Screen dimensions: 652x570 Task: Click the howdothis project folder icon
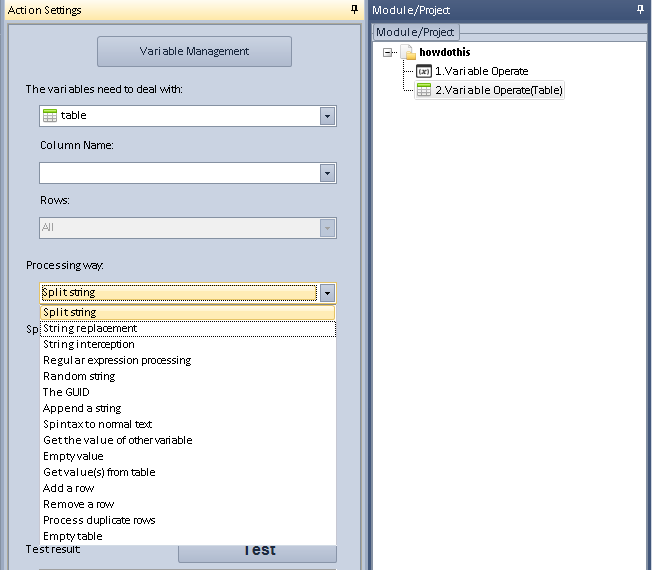point(408,52)
